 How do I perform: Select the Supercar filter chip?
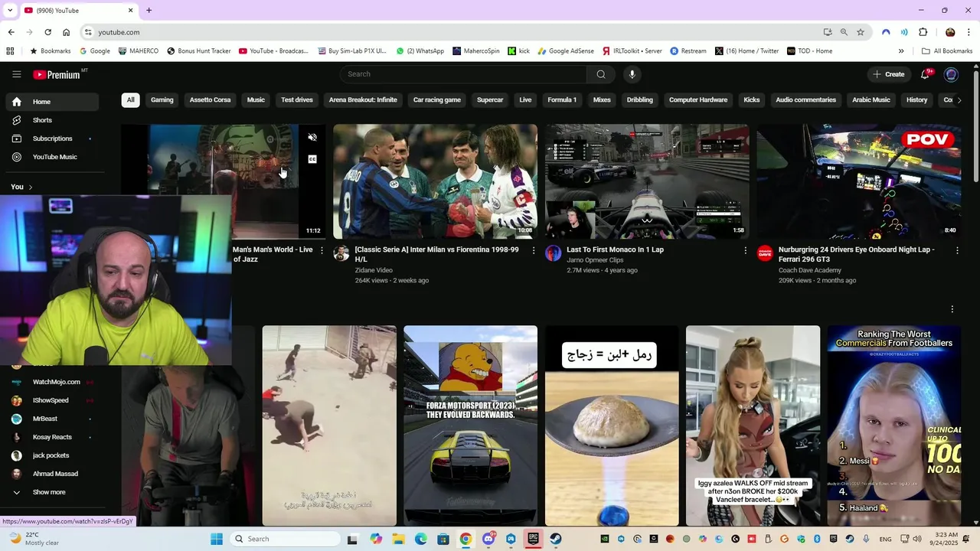click(x=490, y=100)
